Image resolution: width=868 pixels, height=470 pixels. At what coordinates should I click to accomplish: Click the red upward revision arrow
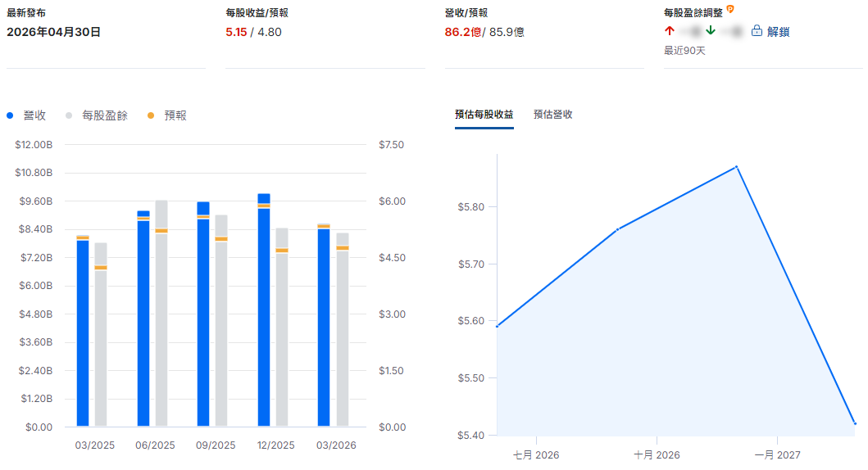[670, 31]
